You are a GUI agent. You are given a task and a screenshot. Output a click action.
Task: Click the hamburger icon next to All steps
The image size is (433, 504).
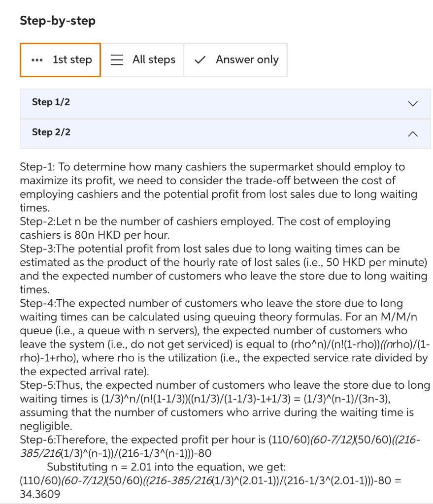tap(116, 60)
